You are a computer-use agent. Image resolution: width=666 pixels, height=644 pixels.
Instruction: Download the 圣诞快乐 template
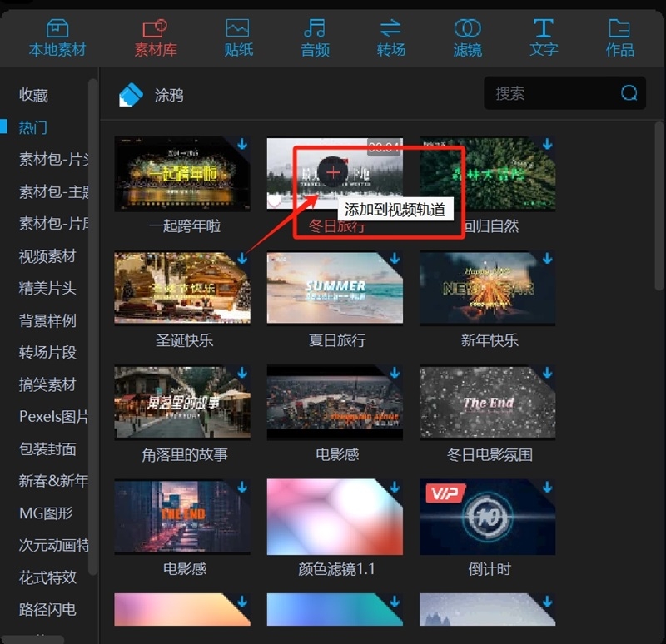[x=242, y=258]
